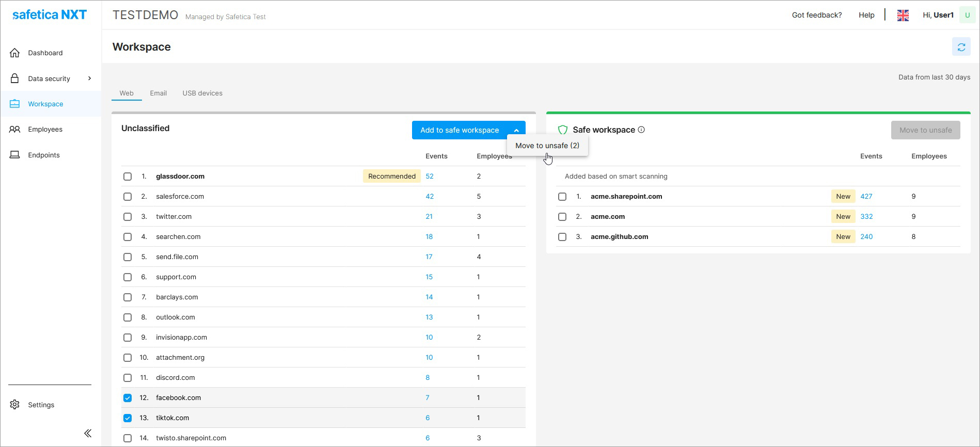
Task: Uncheck the tiktok.com checkbox
Action: click(x=128, y=418)
